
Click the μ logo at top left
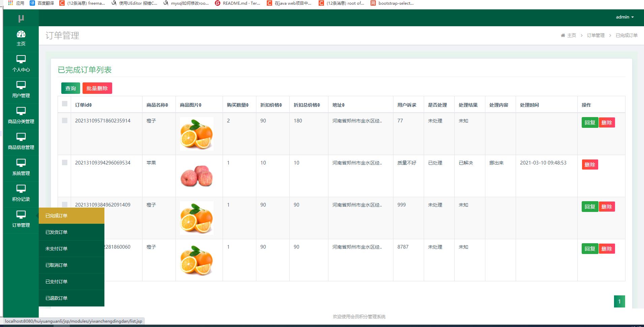[x=21, y=19]
